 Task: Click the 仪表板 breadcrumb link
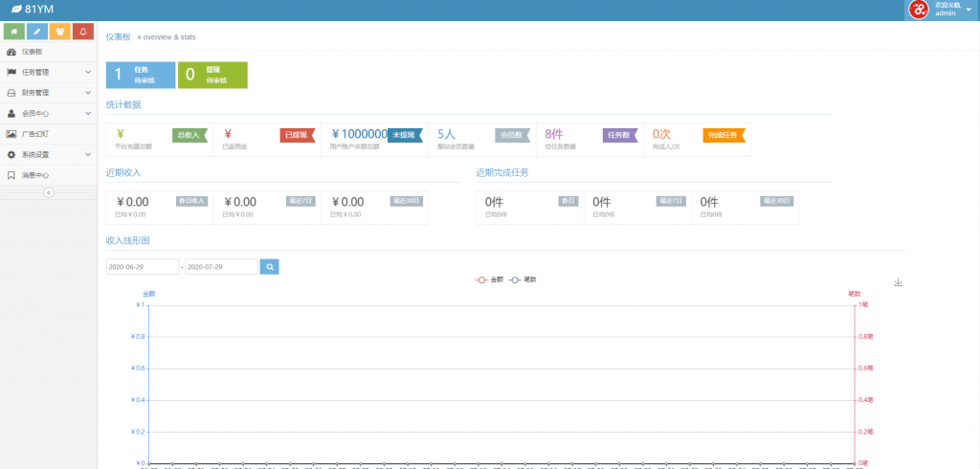(x=118, y=37)
